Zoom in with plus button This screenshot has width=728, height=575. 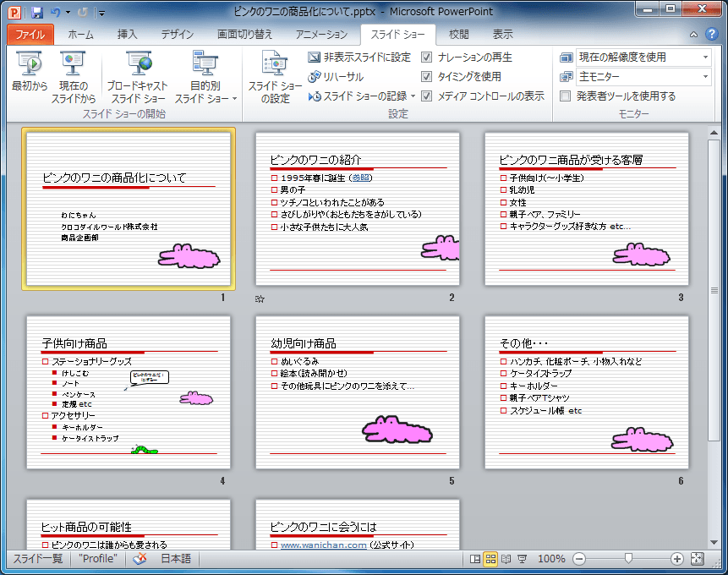pyautogui.click(x=677, y=559)
